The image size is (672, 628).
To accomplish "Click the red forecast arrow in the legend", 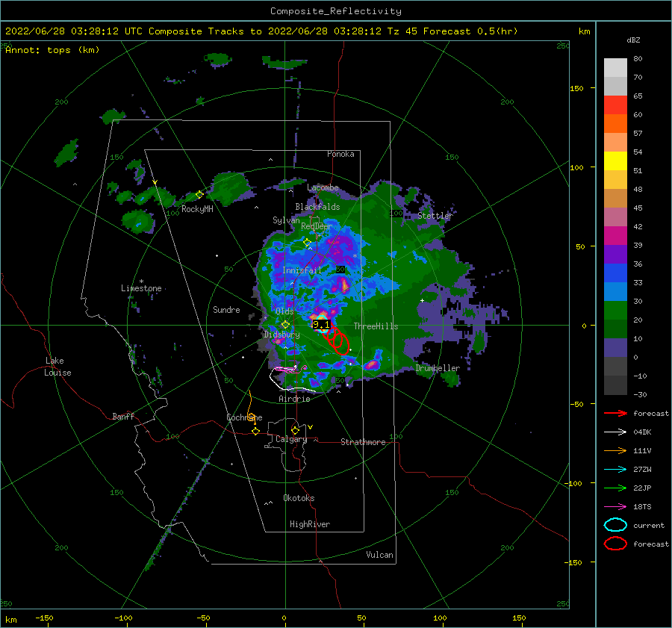I will [x=615, y=413].
